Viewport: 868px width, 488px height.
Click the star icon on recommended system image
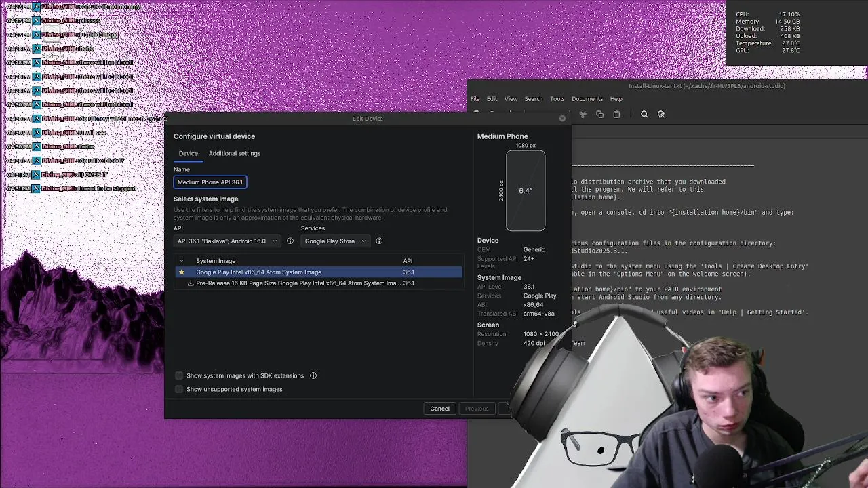click(x=181, y=272)
